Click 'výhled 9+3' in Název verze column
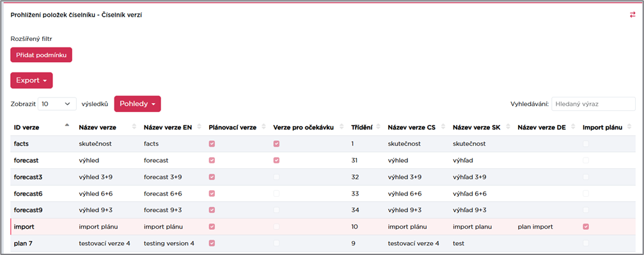644x255 pixels. (x=95, y=210)
